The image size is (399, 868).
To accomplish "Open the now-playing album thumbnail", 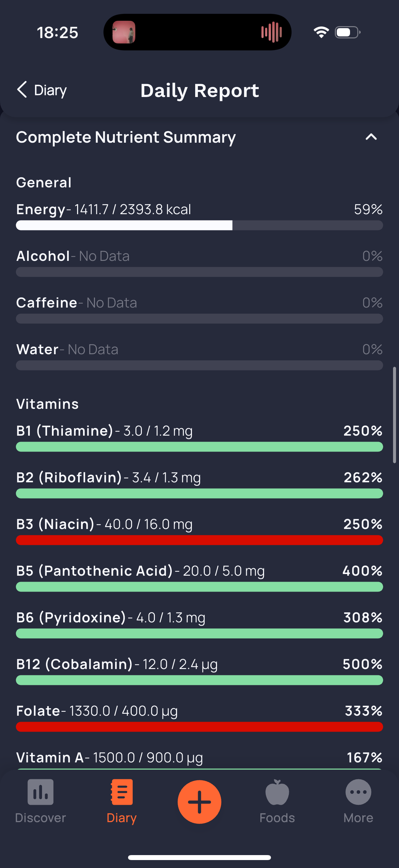I will tap(124, 32).
